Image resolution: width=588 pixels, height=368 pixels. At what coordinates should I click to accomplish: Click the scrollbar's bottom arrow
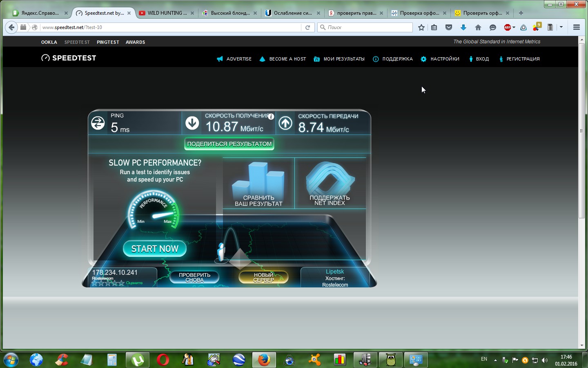tap(582, 346)
